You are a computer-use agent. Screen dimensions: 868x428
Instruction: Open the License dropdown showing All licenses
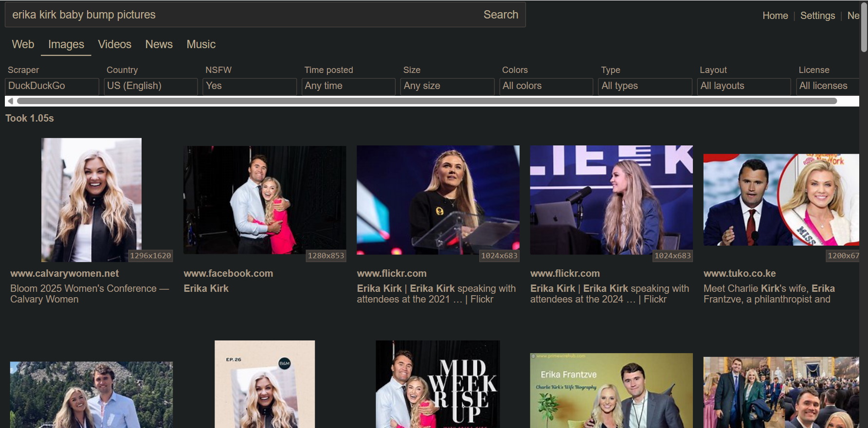(828, 86)
